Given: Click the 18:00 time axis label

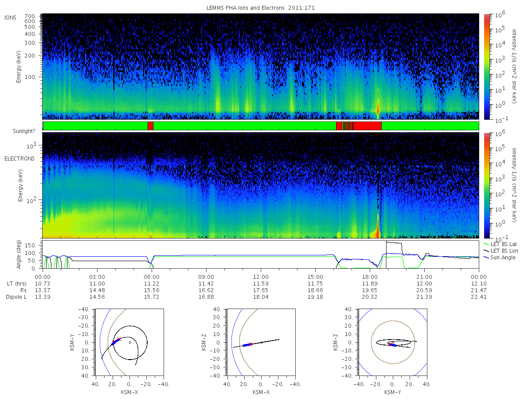Looking at the screenshot, I should 370,276.
